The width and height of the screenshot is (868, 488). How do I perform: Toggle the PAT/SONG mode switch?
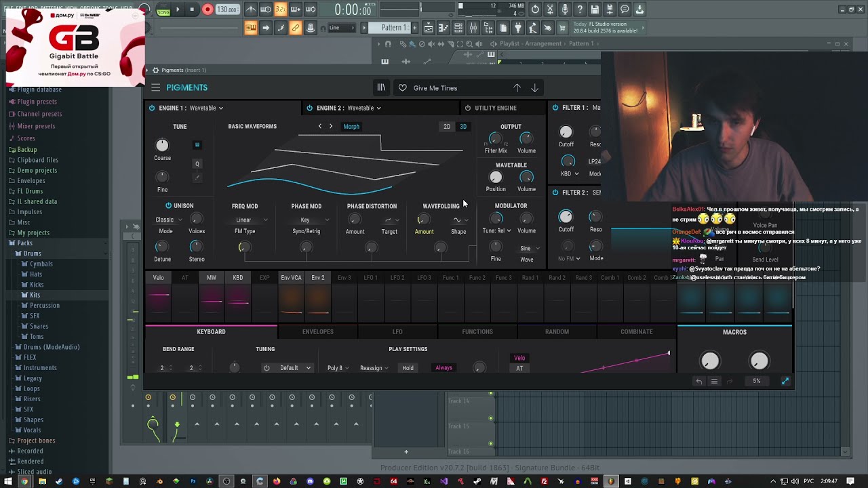(163, 9)
